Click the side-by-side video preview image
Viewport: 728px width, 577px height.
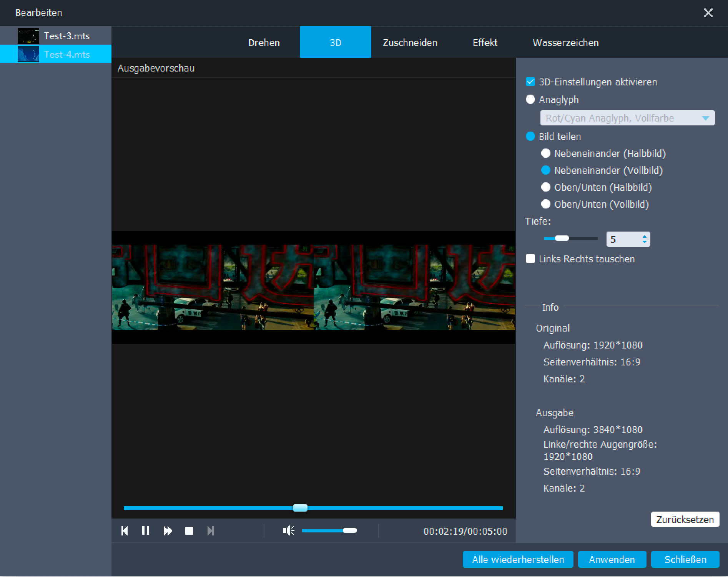(x=314, y=287)
